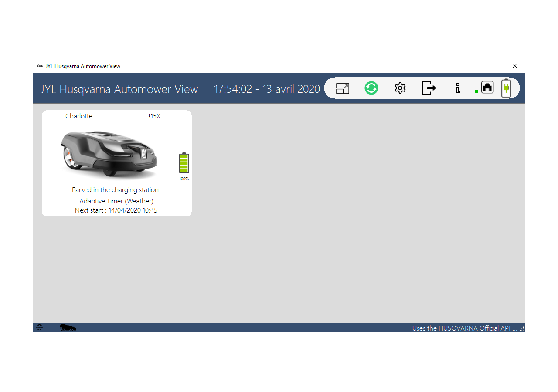This screenshot has height=392, width=558.
Task: Refresh mower data with the green sync icon
Action: 371,88
